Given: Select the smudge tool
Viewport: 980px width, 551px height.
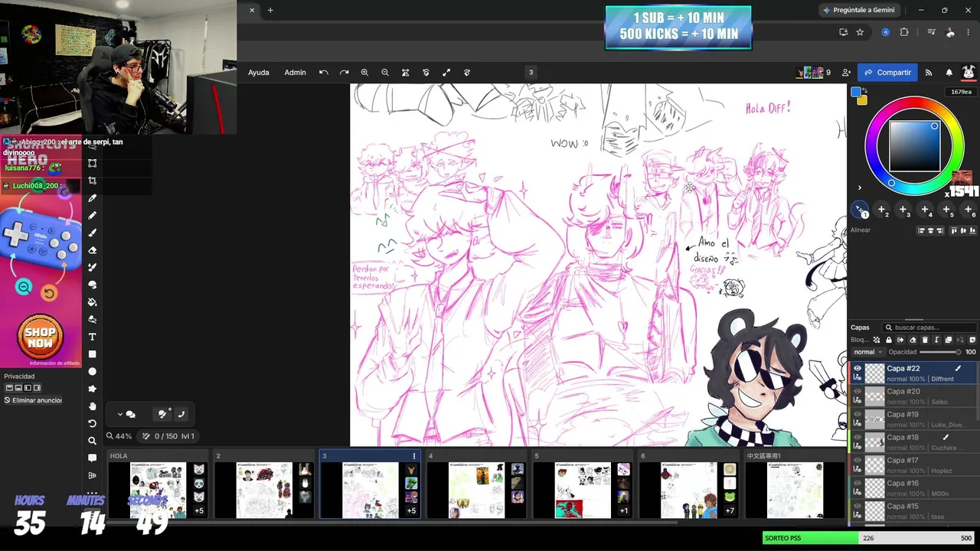Looking at the screenshot, I should click(93, 285).
